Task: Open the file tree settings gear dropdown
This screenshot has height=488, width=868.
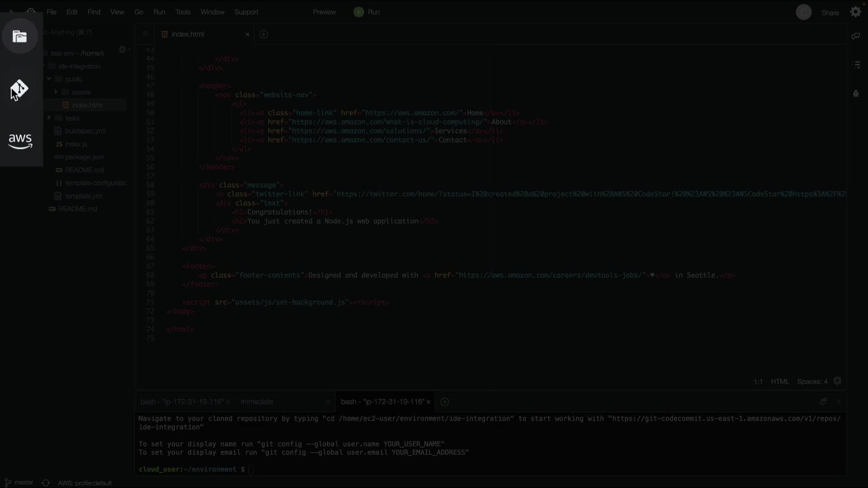Action: tap(123, 49)
